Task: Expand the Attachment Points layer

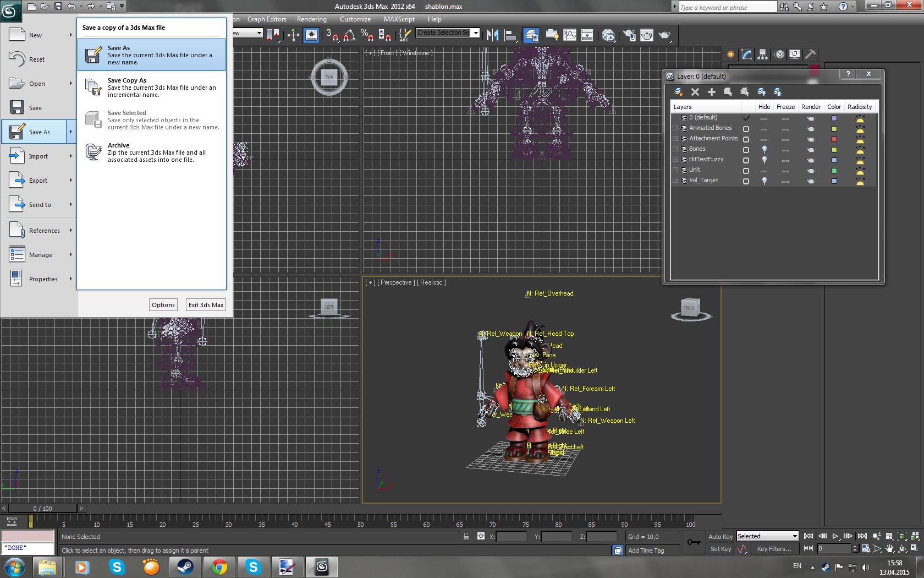Action: (675, 139)
